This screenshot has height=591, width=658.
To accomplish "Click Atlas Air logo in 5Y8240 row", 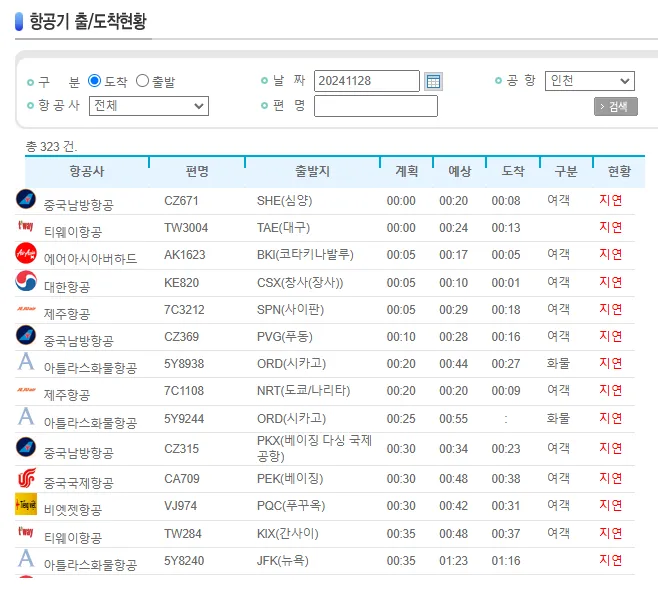I will [x=26, y=558].
